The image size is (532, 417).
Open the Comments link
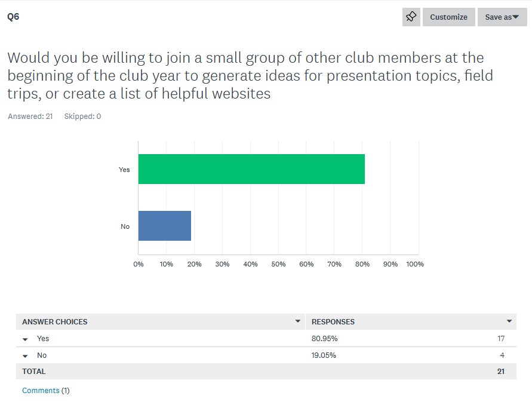coord(41,391)
